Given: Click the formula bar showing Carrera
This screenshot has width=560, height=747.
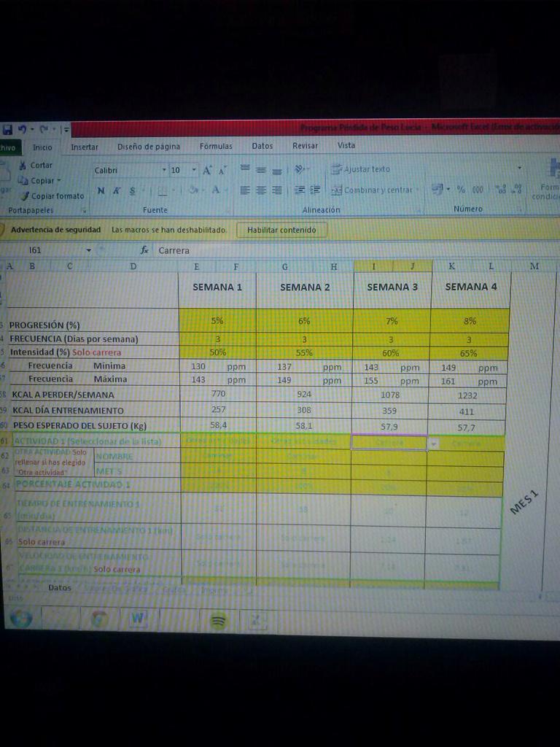Looking at the screenshot, I should tap(357, 250).
